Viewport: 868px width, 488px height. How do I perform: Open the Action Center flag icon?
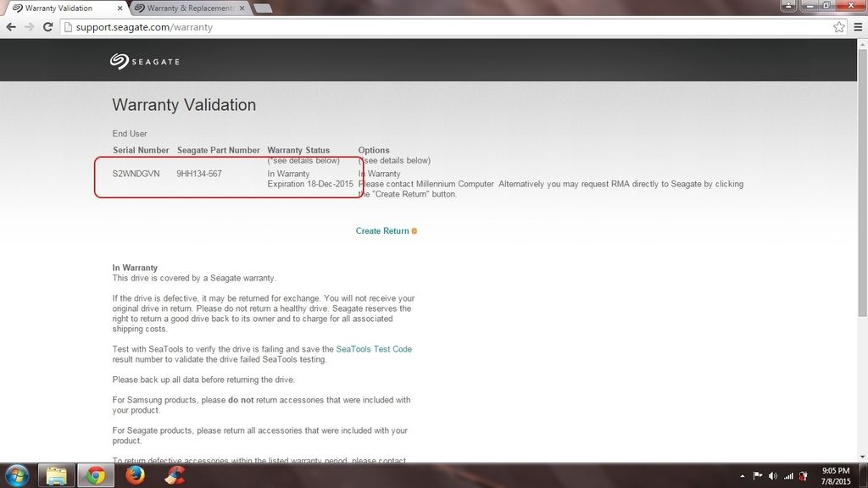click(757, 476)
